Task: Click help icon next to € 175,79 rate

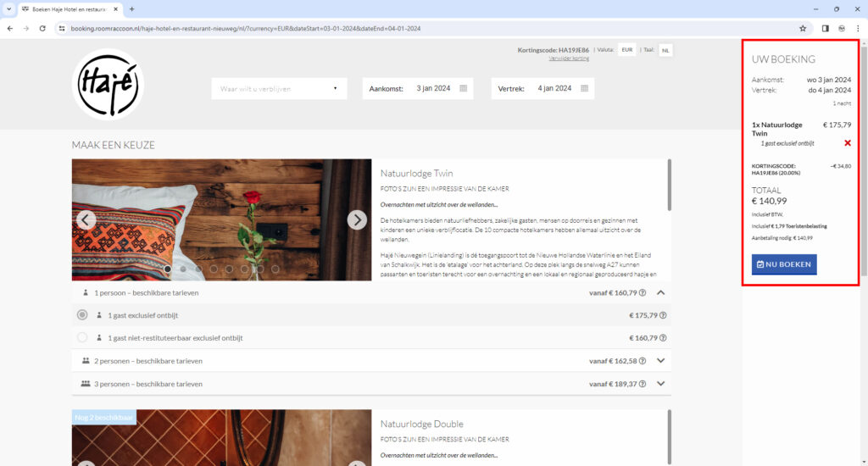Action: pyautogui.click(x=663, y=315)
